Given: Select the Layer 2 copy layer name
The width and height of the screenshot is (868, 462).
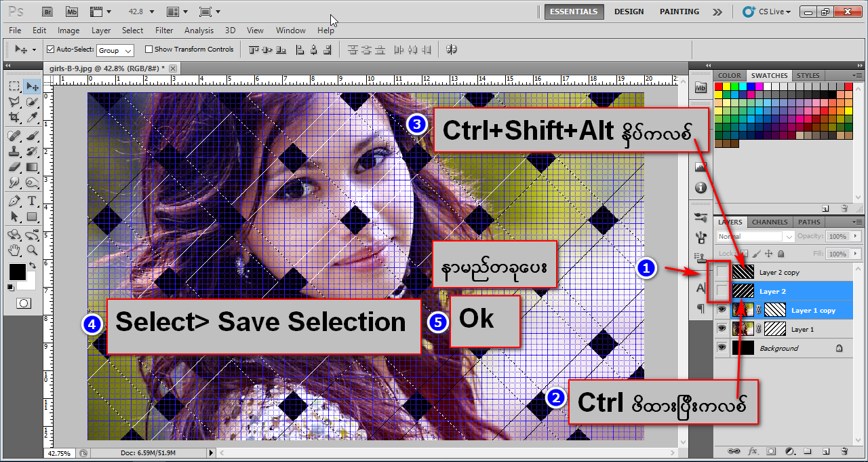Looking at the screenshot, I should [x=779, y=272].
